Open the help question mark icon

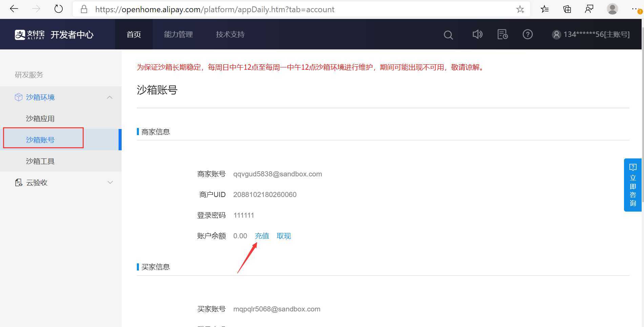tap(527, 34)
